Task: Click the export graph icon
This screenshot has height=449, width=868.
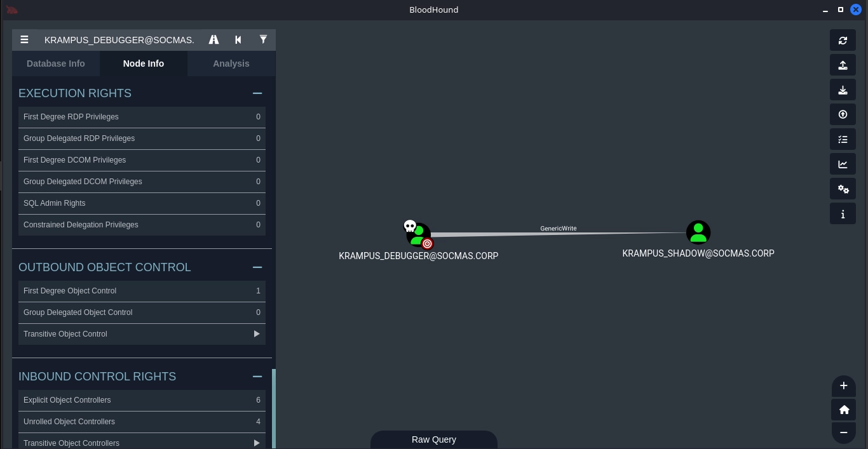Action: [843, 65]
